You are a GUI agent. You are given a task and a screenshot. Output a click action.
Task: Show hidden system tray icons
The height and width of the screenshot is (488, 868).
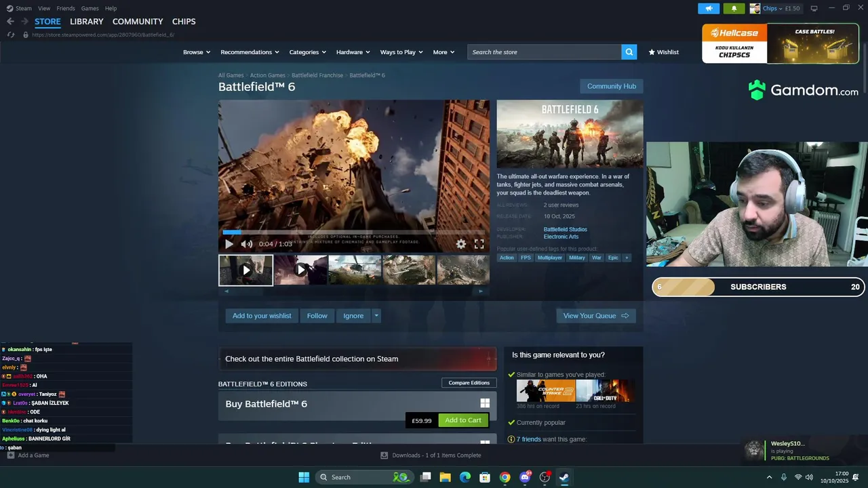(x=769, y=477)
